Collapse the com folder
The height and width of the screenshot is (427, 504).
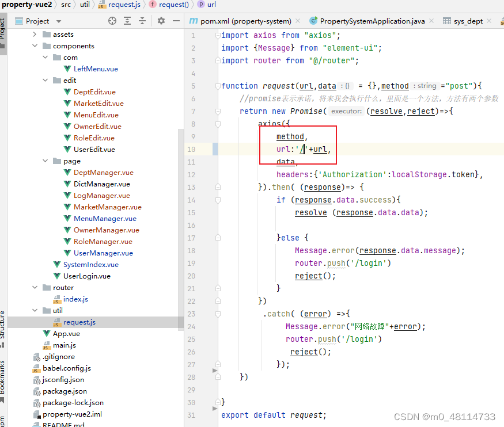click(46, 58)
